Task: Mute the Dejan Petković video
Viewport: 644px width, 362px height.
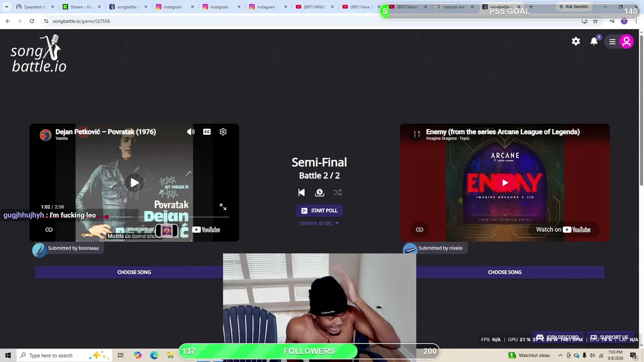Action: [191, 132]
